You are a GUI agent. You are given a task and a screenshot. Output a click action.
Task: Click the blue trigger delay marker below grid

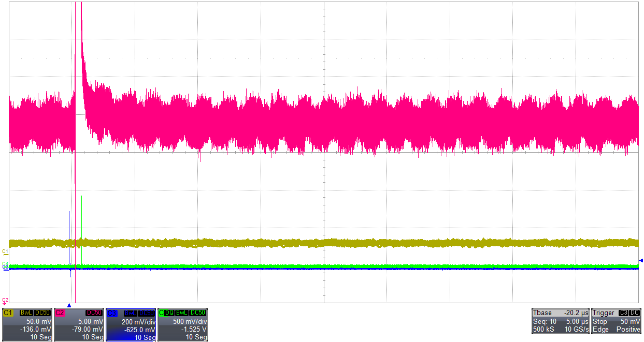69,305
